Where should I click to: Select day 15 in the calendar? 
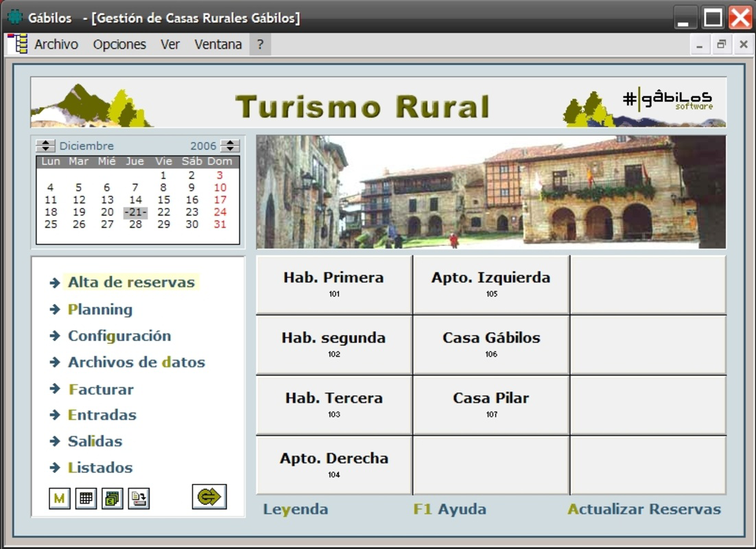click(x=163, y=200)
